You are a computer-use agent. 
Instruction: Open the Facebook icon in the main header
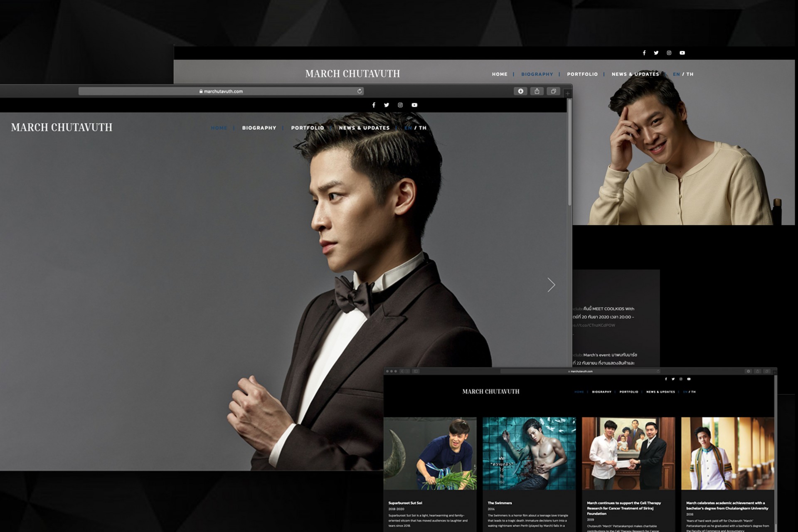374,105
